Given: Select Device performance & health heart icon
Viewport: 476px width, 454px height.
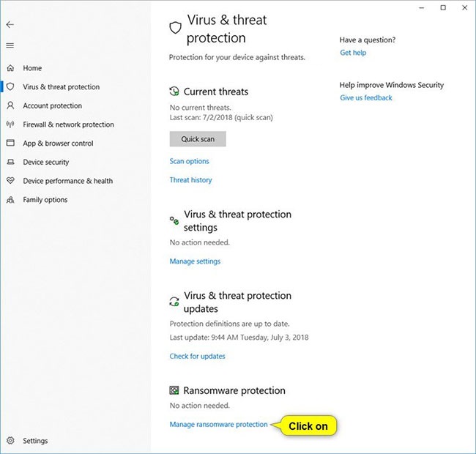Looking at the screenshot, I should (x=10, y=181).
